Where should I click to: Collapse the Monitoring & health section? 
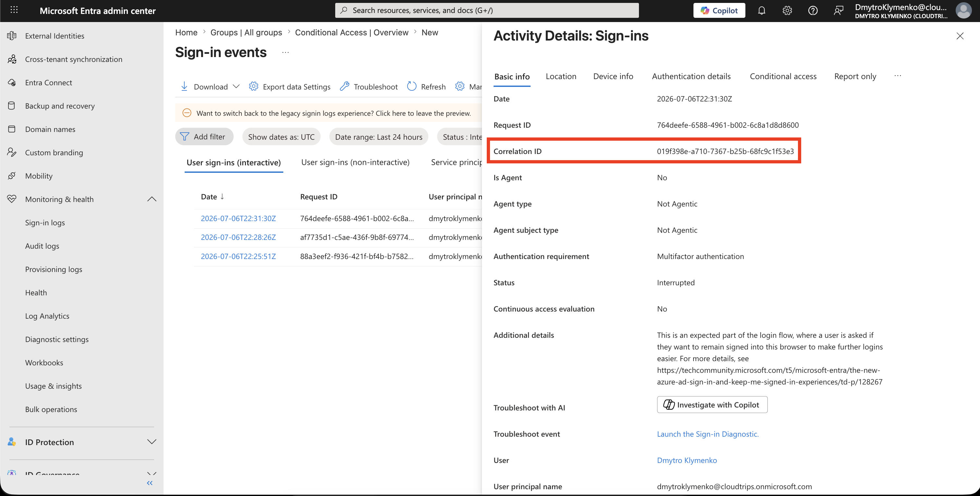152,199
